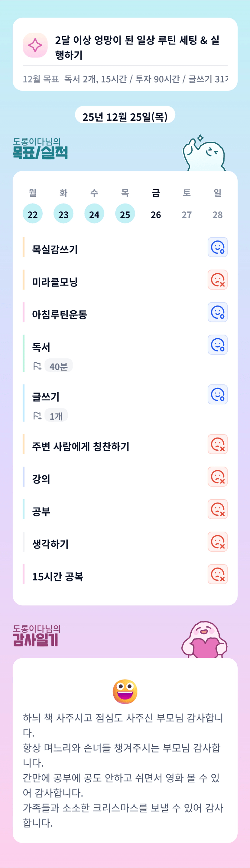Click the 1개 writing count badge
This screenshot has width=250, height=868.
56,416
